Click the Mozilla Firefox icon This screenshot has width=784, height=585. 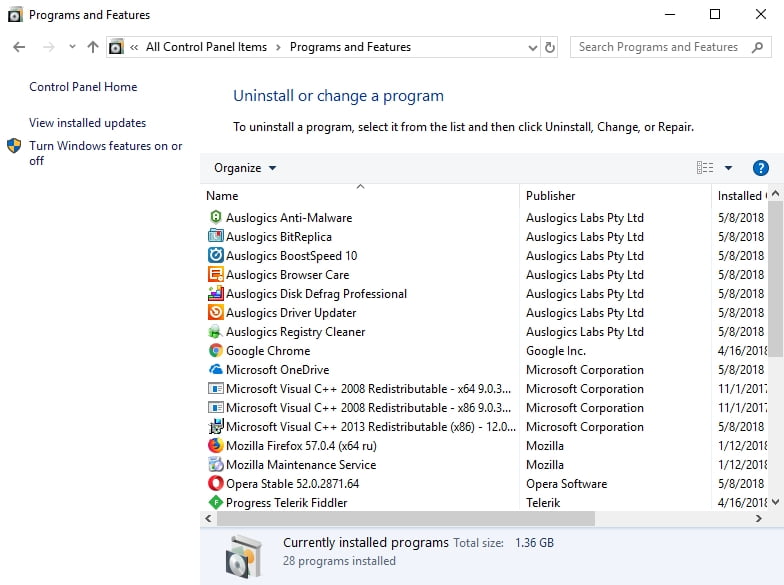216,446
